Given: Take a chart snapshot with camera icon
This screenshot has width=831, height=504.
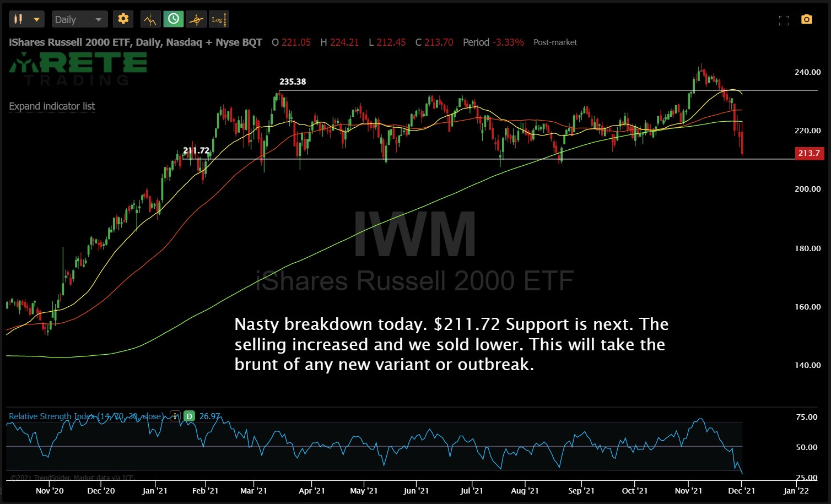Looking at the screenshot, I should (807, 20).
